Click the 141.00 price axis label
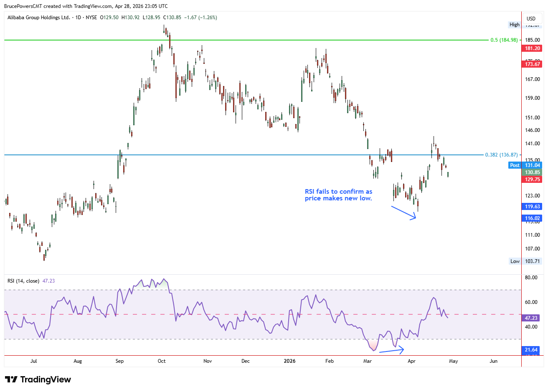 pyautogui.click(x=533, y=144)
